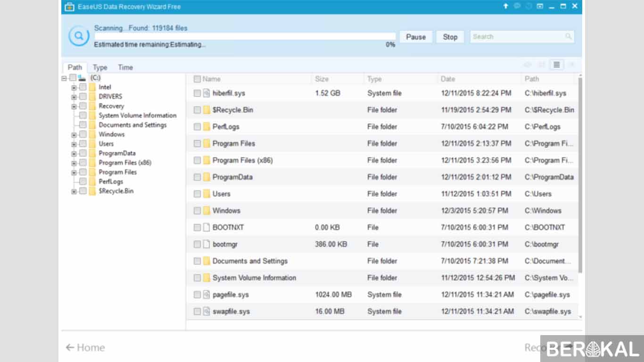644x362 pixels.
Task: Open the filter icon near the view controls
Action: tap(571, 65)
